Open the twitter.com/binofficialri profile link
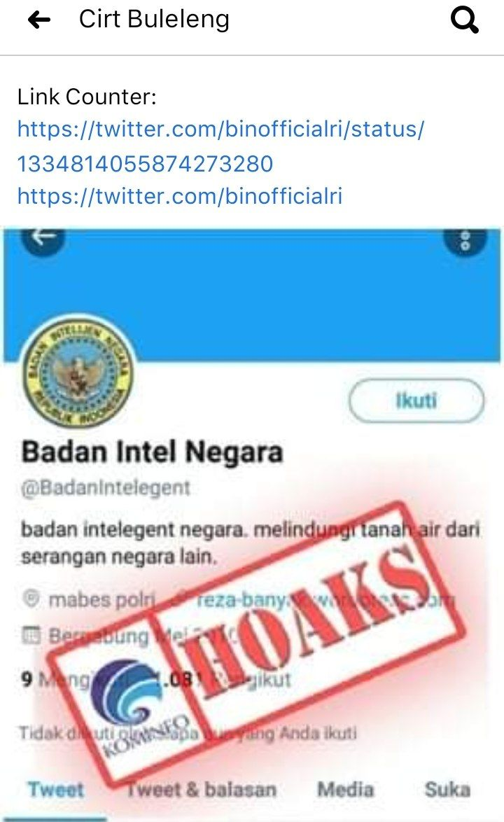The image size is (504, 822). pyautogui.click(x=180, y=196)
